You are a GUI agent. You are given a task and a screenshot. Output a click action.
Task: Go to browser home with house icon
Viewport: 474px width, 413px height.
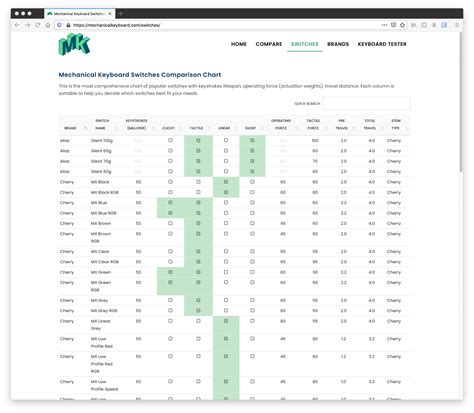pos(48,25)
